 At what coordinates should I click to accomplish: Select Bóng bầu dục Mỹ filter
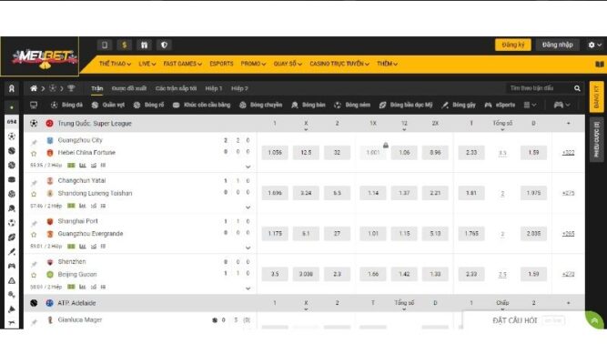tap(405, 105)
